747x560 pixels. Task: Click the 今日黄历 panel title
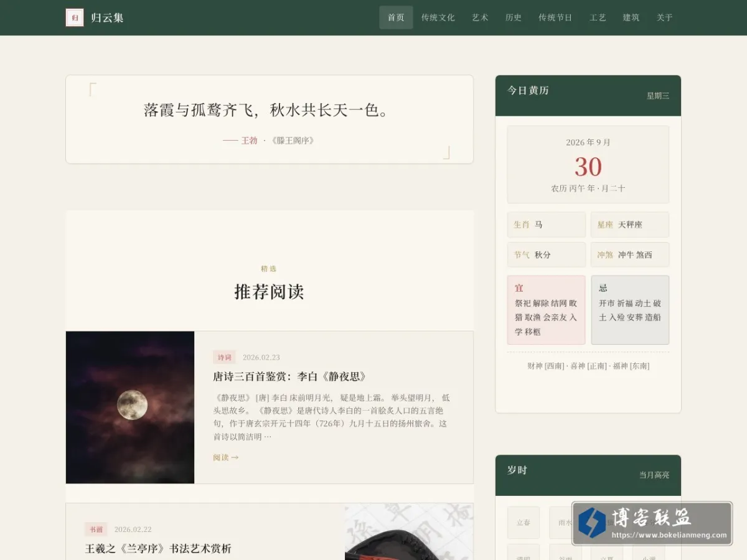[x=528, y=90]
